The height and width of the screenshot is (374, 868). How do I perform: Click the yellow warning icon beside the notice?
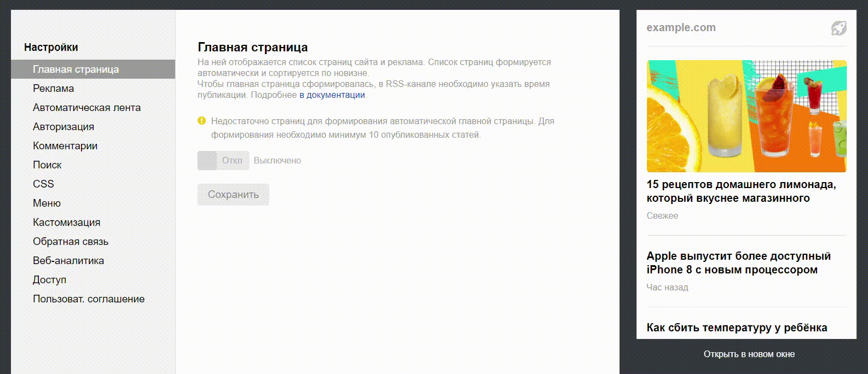(201, 121)
